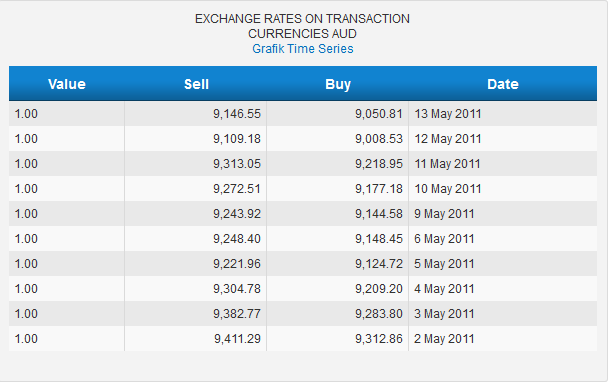Select buy rate 9,312.86

(379, 339)
